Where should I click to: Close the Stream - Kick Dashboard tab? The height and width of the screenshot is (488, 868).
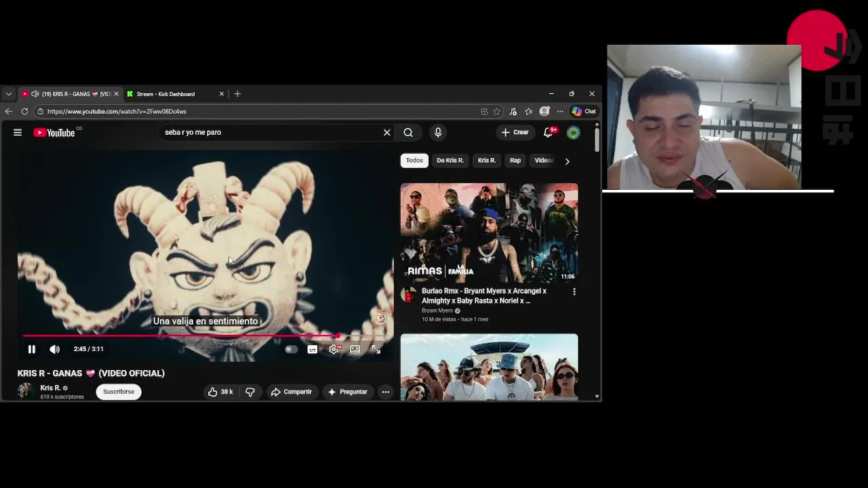click(222, 94)
